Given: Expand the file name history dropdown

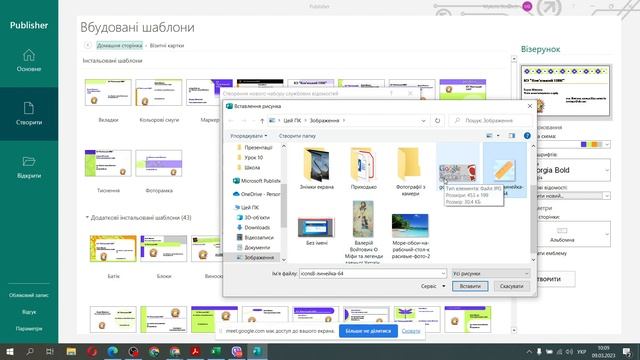Looking at the screenshot, I should coord(443,273).
